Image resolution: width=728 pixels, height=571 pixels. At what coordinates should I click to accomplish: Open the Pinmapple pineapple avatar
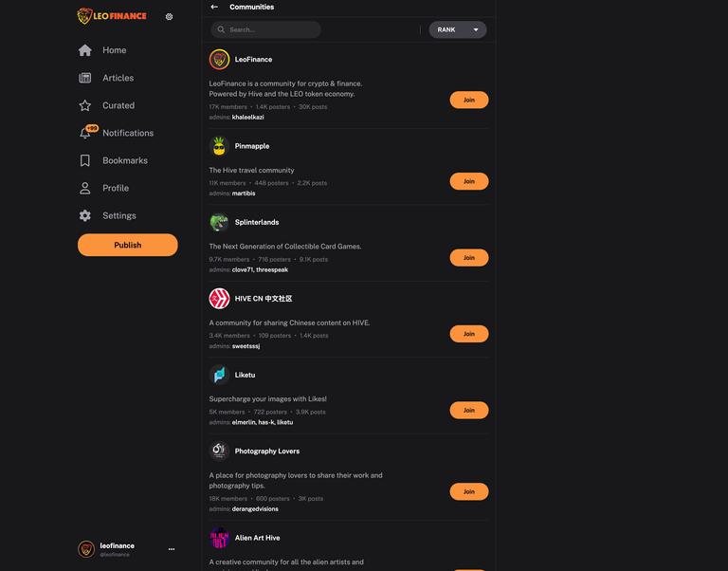click(219, 146)
